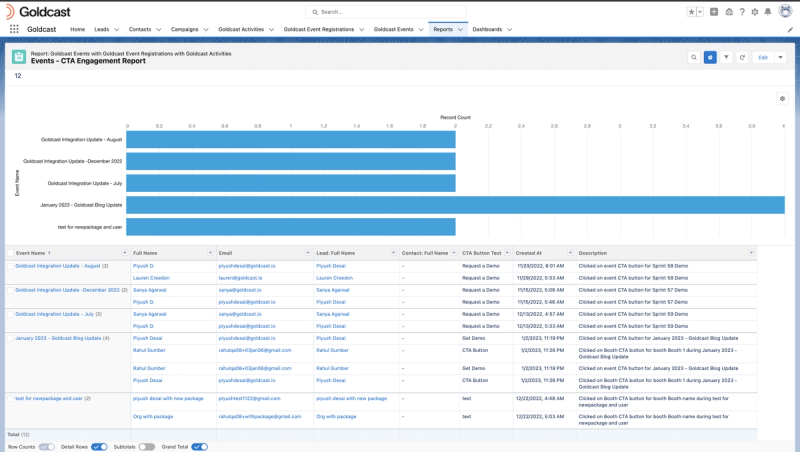Screen dimensions: 800x452
Task: Sort by the Full Name column header
Action: click(145, 253)
